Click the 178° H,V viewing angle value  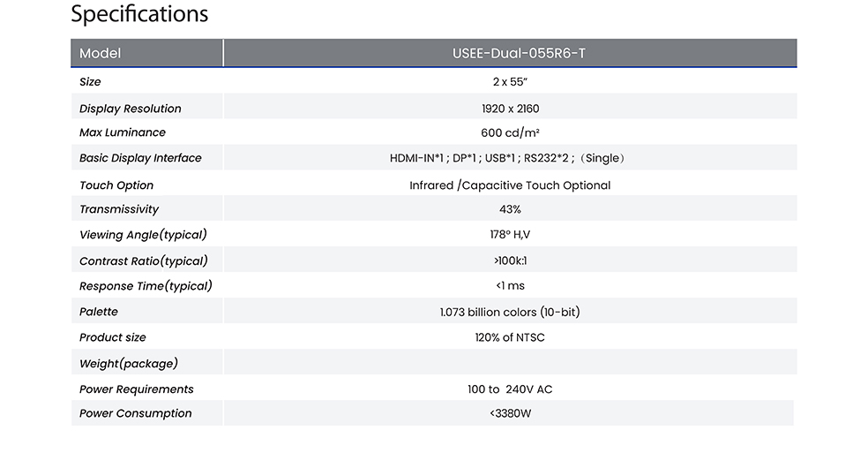[510, 235]
